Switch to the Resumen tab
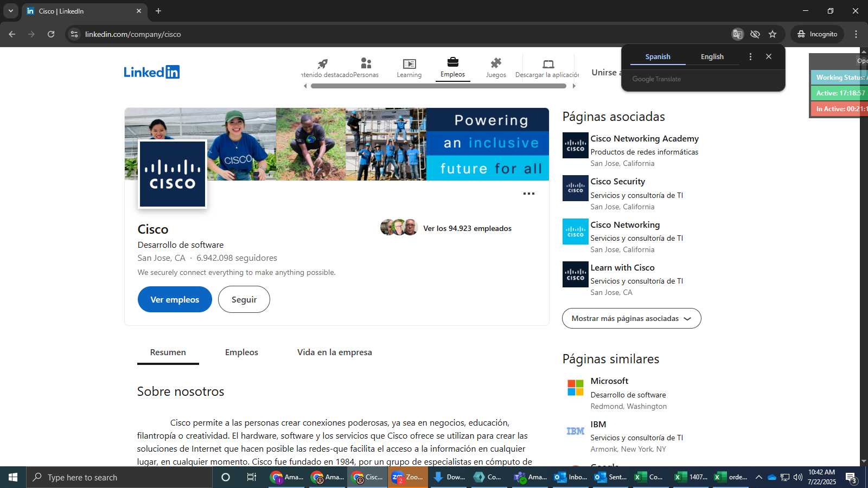The width and height of the screenshot is (868, 488). [168, 352]
